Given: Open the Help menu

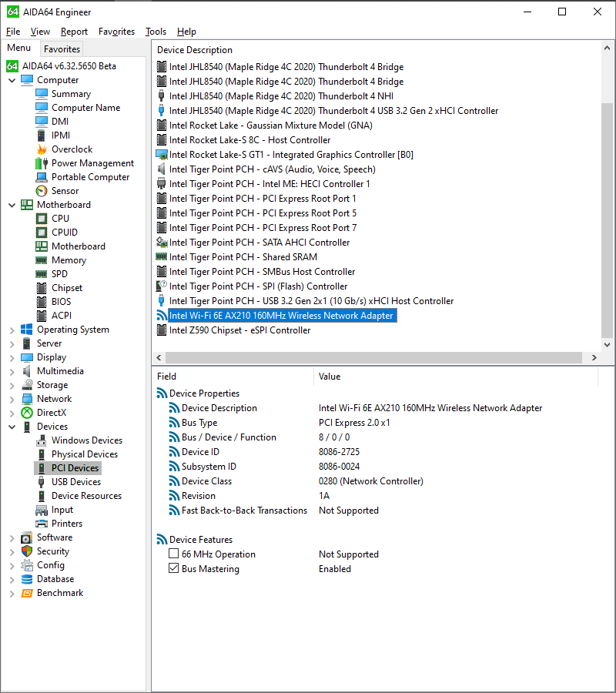Looking at the screenshot, I should pos(186,32).
